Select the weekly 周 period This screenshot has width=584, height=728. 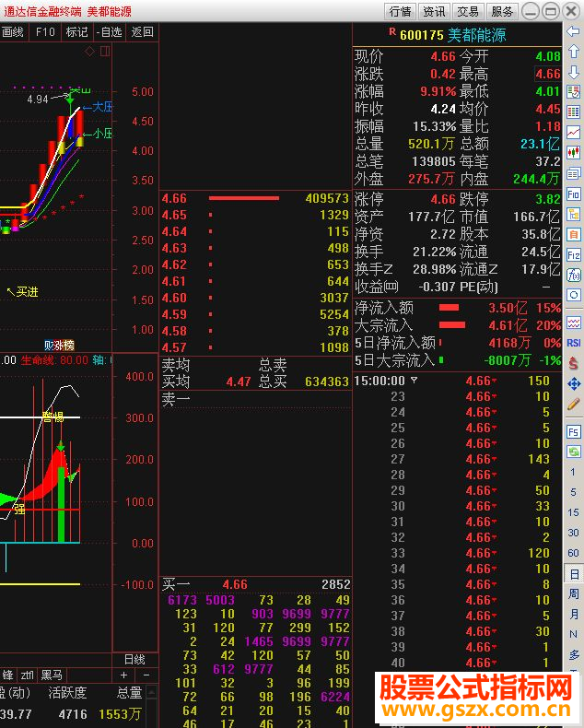573,593
